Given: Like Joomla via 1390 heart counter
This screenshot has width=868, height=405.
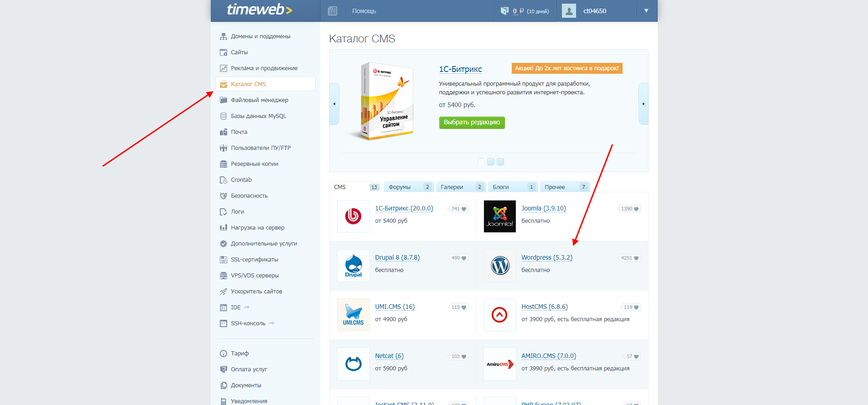Looking at the screenshot, I should pyautogui.click(x=629, y=209).
